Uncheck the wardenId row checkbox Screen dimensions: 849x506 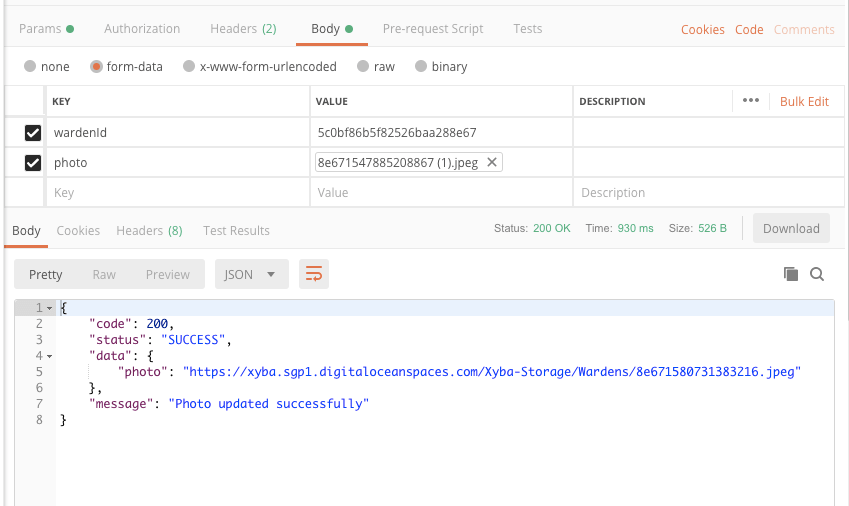[x=33, y=132]
